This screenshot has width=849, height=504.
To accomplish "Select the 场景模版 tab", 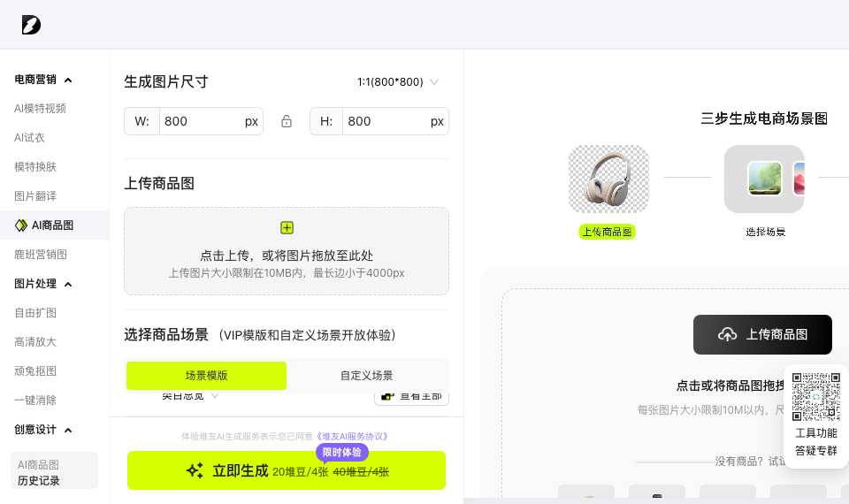I will [206, 376].
